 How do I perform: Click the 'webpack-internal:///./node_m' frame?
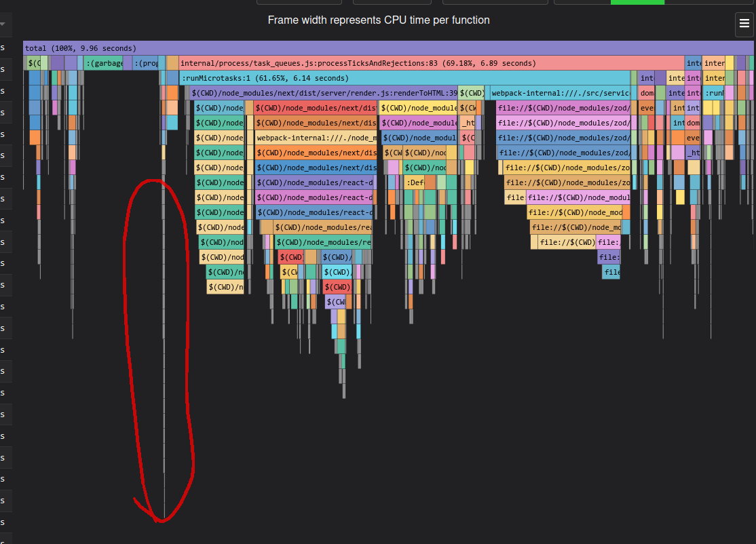click(x=316, y=138)
